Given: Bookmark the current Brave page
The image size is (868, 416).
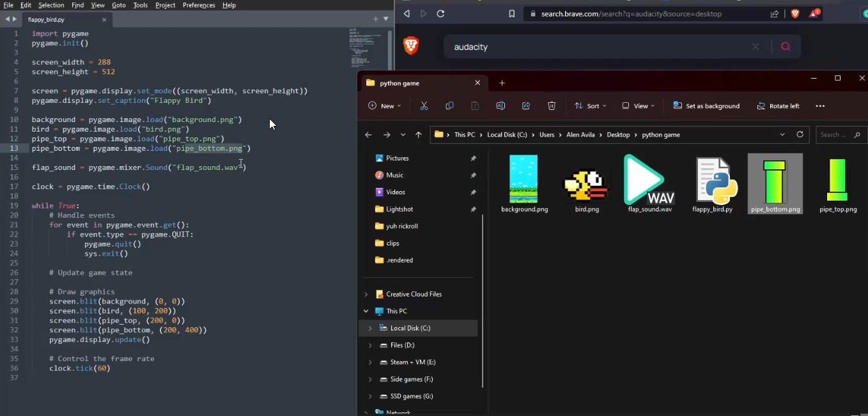Looking at the screenshot, I should tap(511, 13).
